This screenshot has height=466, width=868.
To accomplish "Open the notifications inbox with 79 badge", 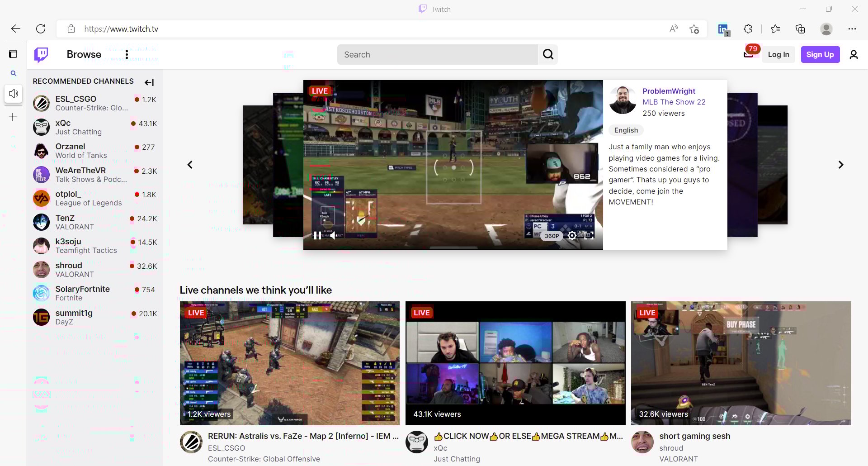I will (750, 53).
